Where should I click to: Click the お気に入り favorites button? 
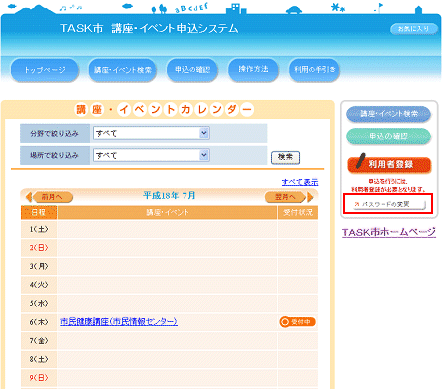414,29
